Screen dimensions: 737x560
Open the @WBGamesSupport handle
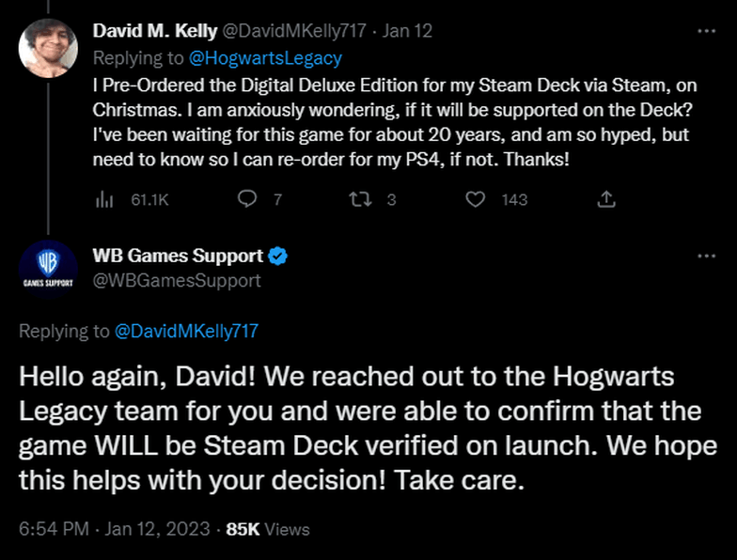click(x=177, y=280)
